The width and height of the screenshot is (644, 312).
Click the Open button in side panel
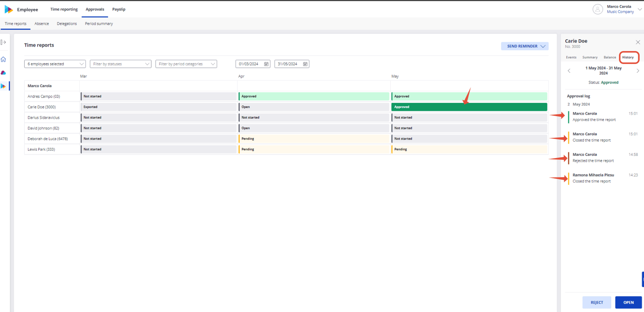click(x=628, y=302)
